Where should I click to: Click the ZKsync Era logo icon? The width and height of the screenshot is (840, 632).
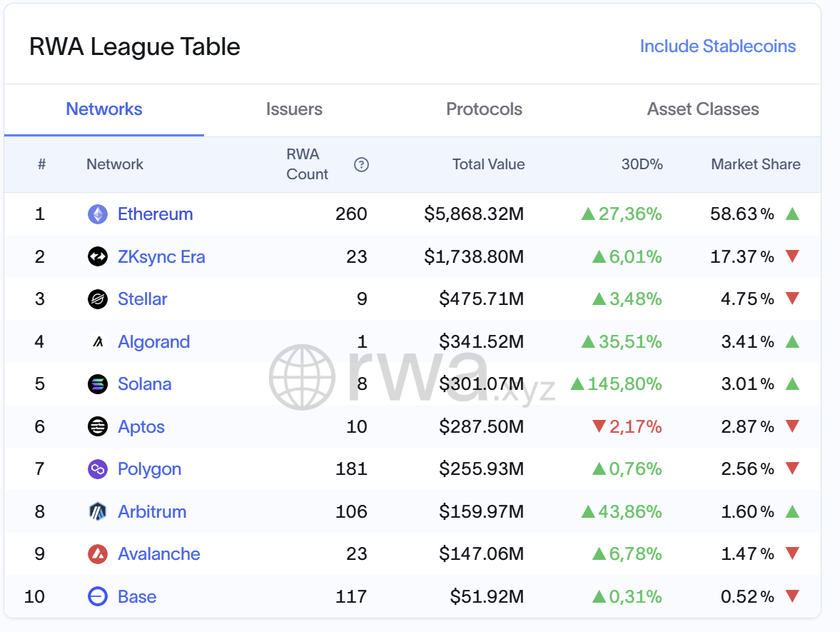(x=98, y=256)
